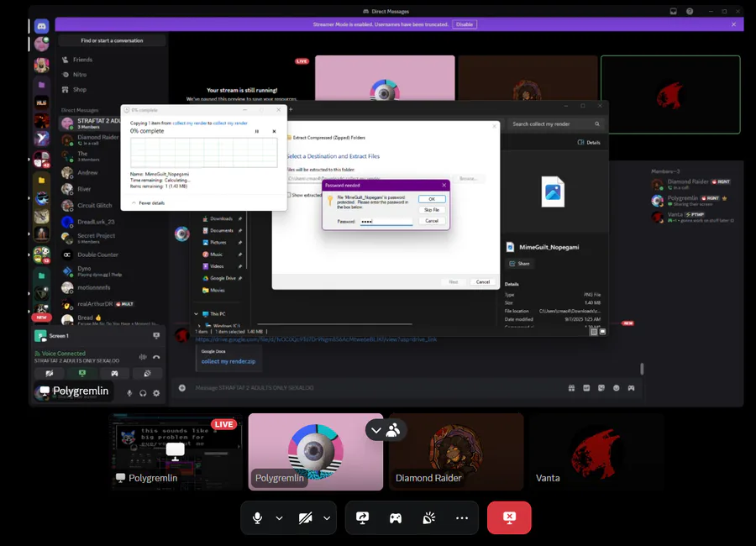
Task: Disable Streamer Mode in the purple banner
Action: pyautogui.click(x=465, y=24)
